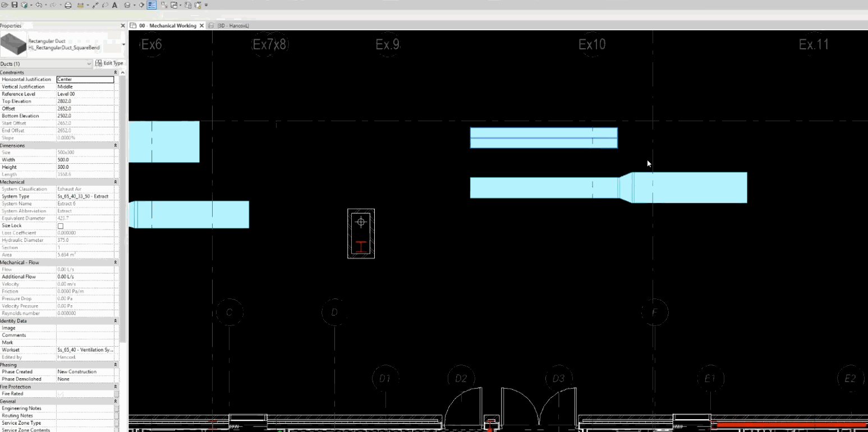Click the Vertical Justification value Middle
This screenshot has height=432, width=868.
tap(85, 87)
